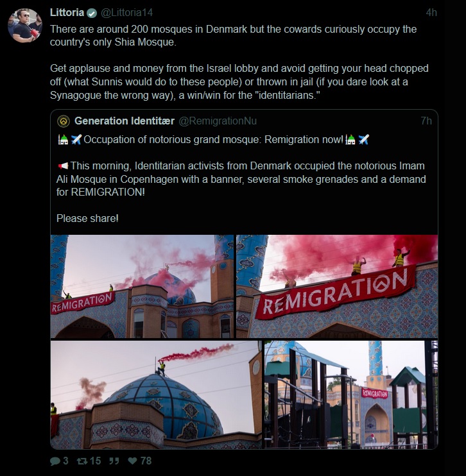The width and height of the screenshot is (466, 476).
Task: Open the @Littoria14 handle link
Action: (x=126, y=13)
